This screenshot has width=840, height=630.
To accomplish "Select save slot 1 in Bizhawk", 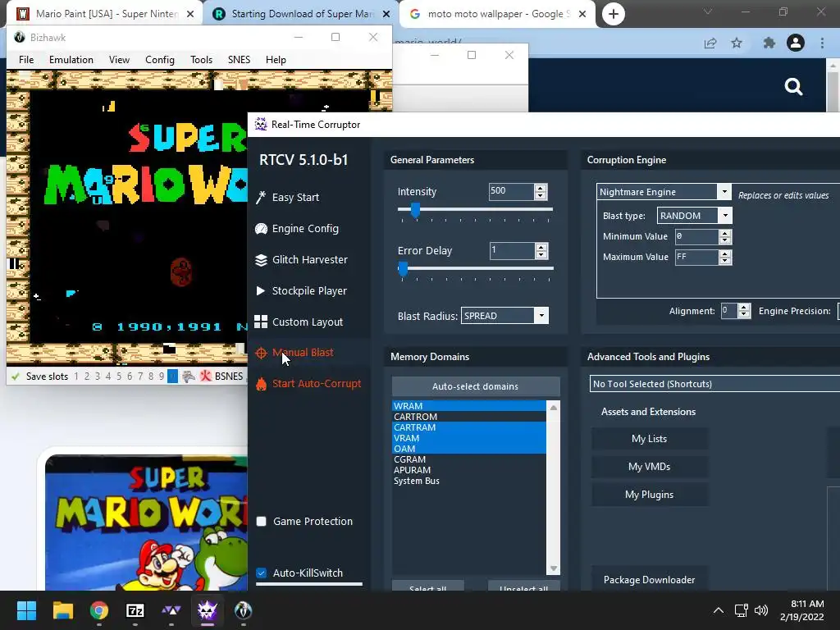I will tap(76, 376).
